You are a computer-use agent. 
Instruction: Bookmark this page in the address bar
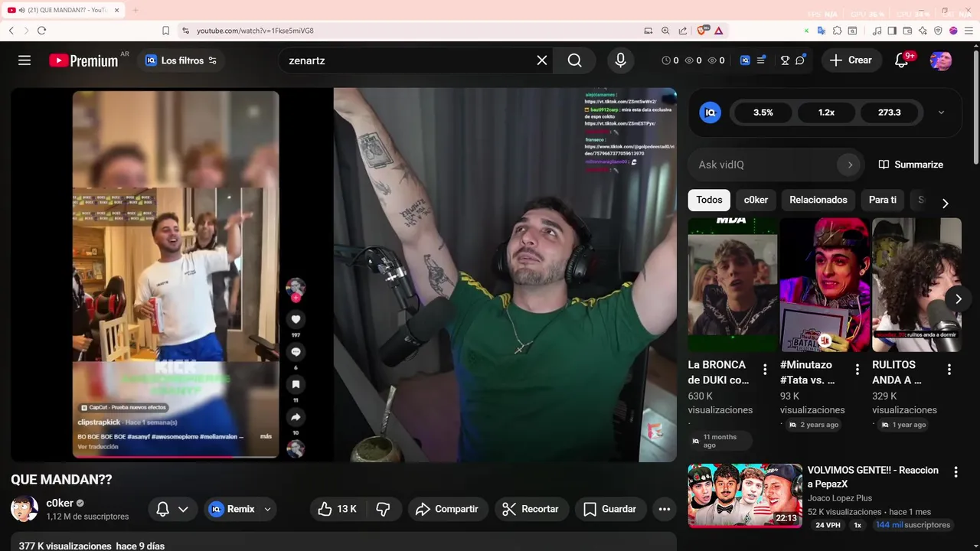coord(165,31)
